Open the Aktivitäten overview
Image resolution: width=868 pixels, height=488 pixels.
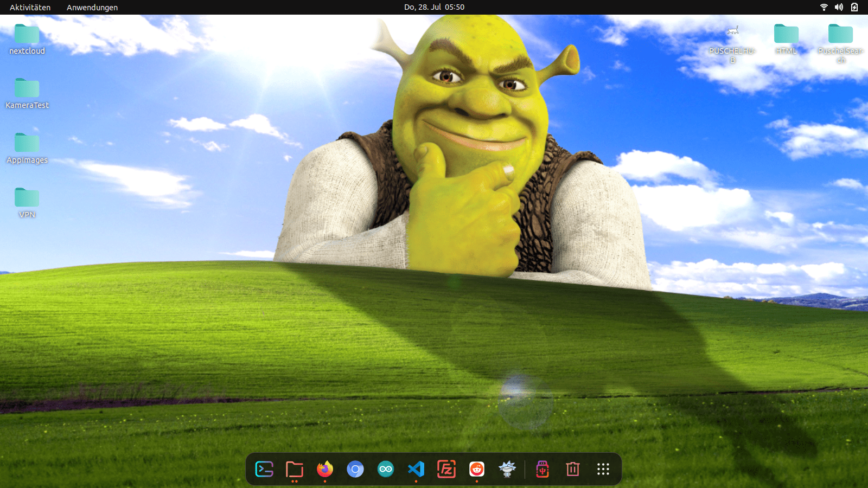coord(30,7)
